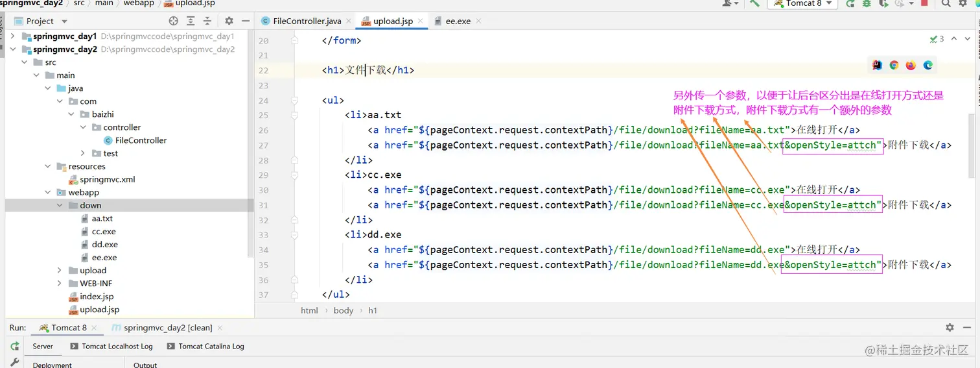This screenshot has height=368, width=980.
Task: Expand the test package arrow
Action: click(x=83, y=153)
